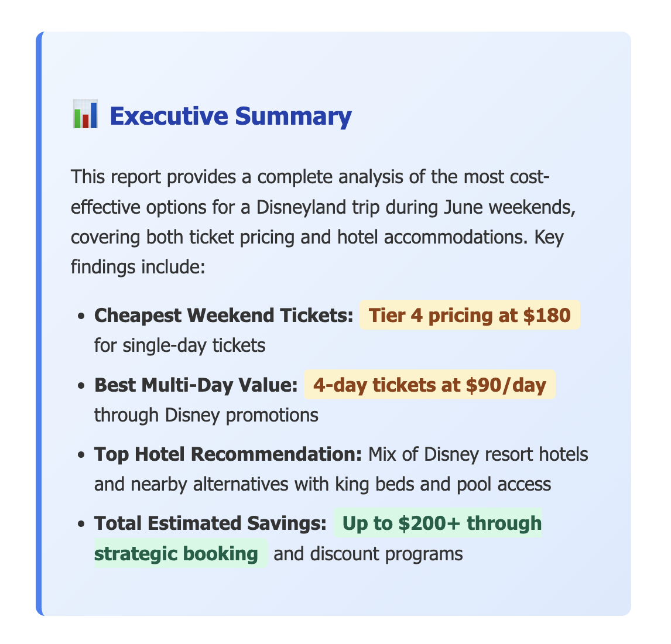The image size is (671, 644).
Task: Click the 'Top Hotel Recommendation:' bold label
Action: coord(228,454)
